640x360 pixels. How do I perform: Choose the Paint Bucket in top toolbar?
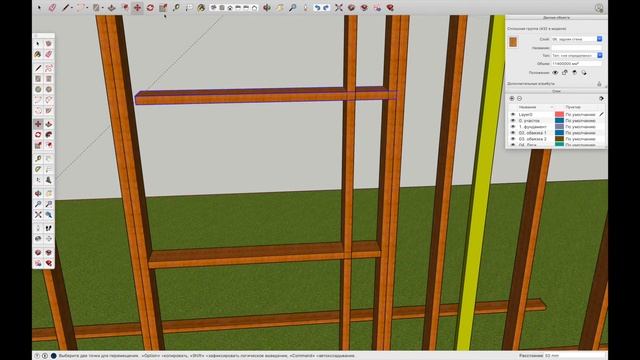tap(201, 7)
